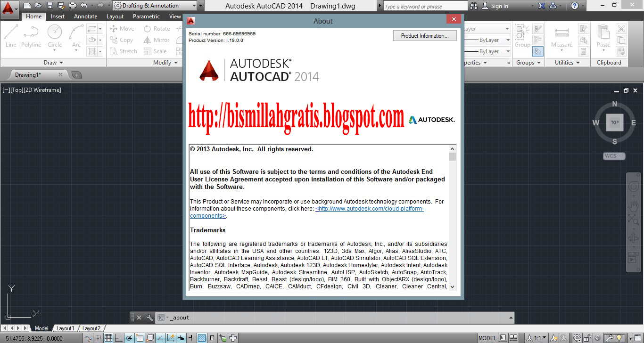Switch to the Insert ribbon tab

coord(58,16)
